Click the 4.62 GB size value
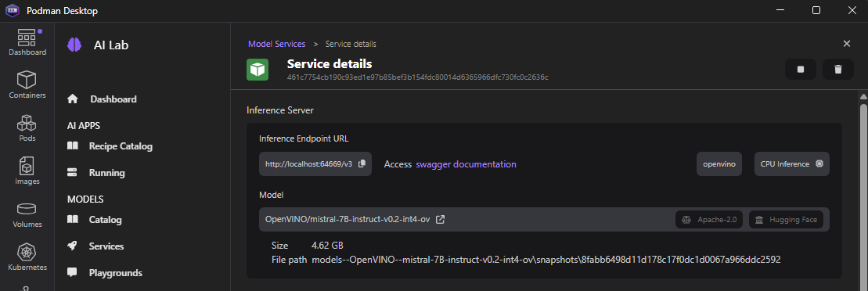The height and width of the screenshot is (291, 868). coord(328,245)
